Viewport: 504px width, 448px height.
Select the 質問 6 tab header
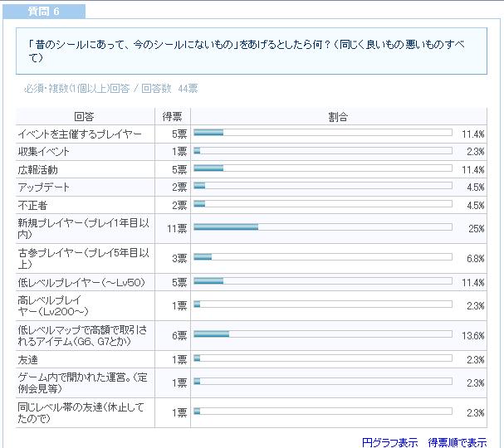click(x=44, y=12)
